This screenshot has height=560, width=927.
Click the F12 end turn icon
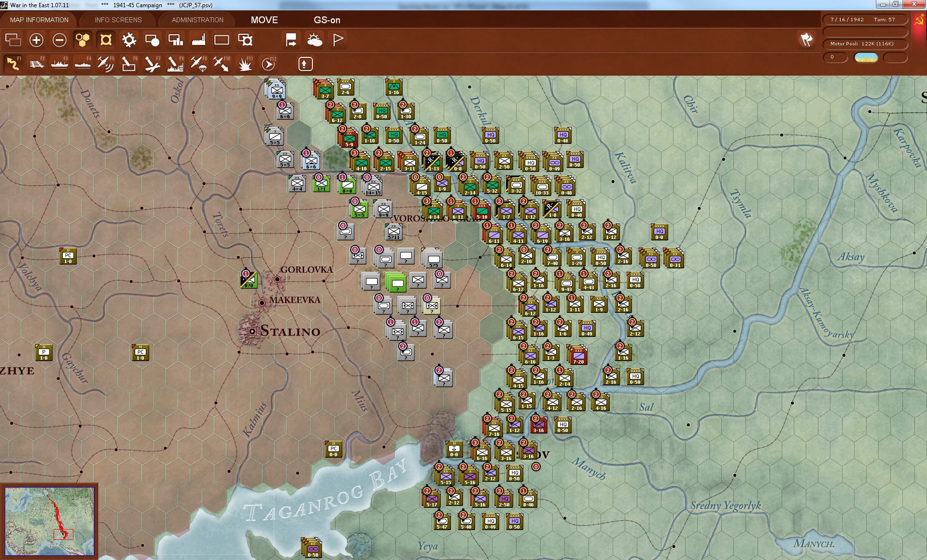pyautogui.click(x=268, y=63)
